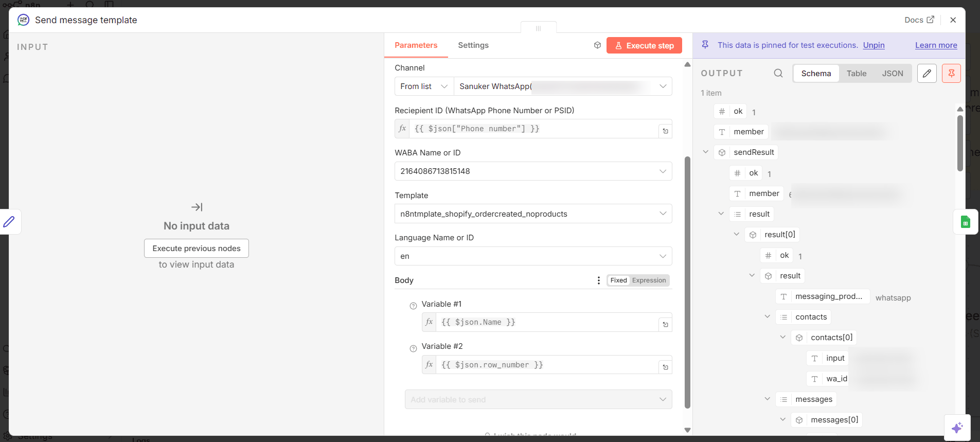Click the AI assistant sparkle icon
The width and height of the screenshot is (980, 442).
(x=957, y=428)
